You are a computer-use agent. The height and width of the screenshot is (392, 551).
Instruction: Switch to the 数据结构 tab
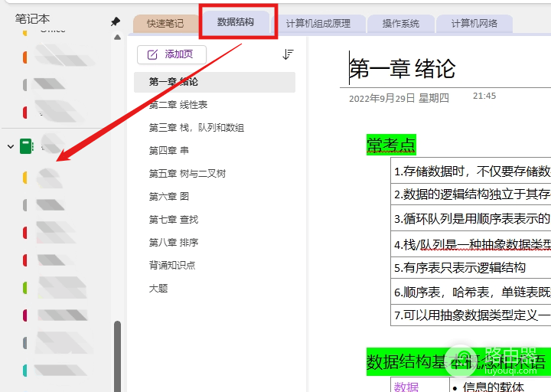point(235,21)
